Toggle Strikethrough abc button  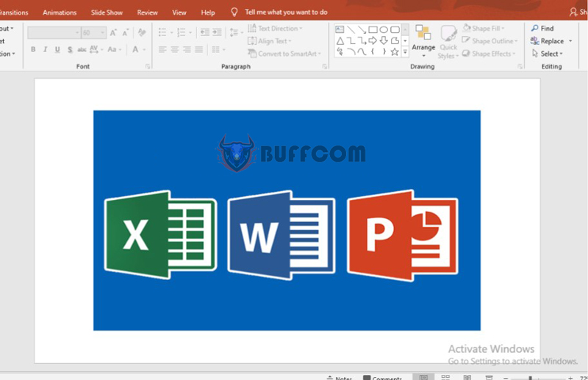[x=82, y=49]
